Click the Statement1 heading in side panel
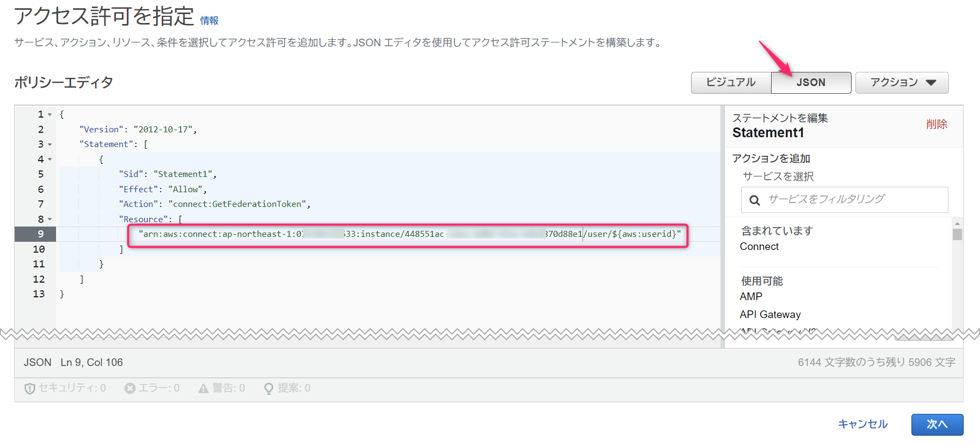The height and width of the screenshot is (446, 980). click(768, 133)
